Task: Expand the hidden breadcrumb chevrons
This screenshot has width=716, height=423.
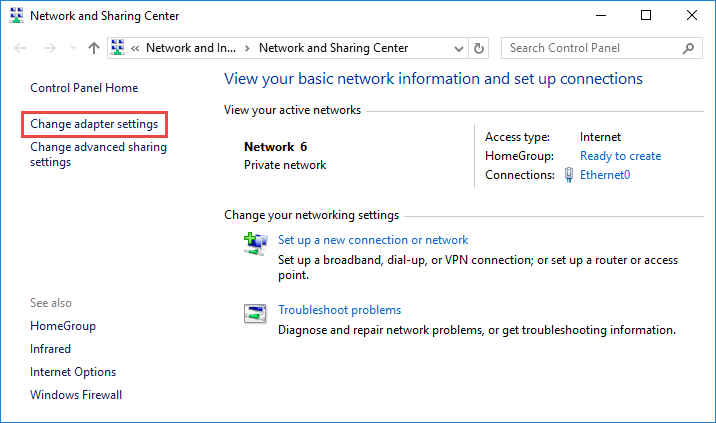Action: click(135, 48)
